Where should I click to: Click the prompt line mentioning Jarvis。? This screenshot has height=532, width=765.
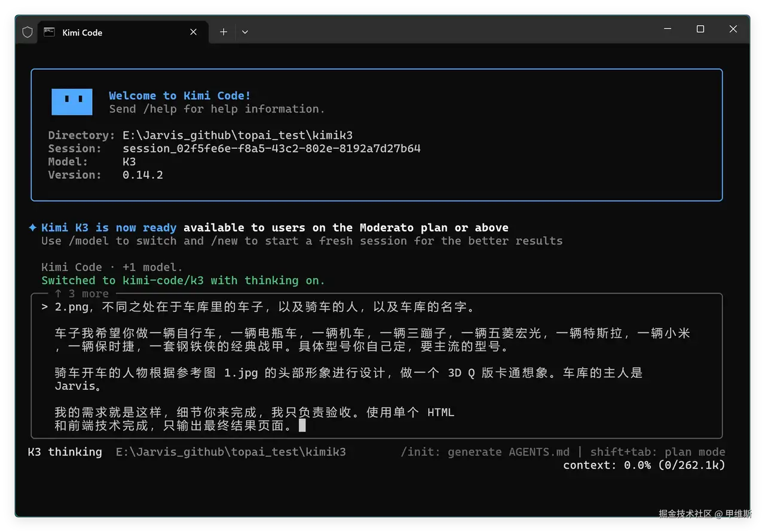[x=78, y=386]
